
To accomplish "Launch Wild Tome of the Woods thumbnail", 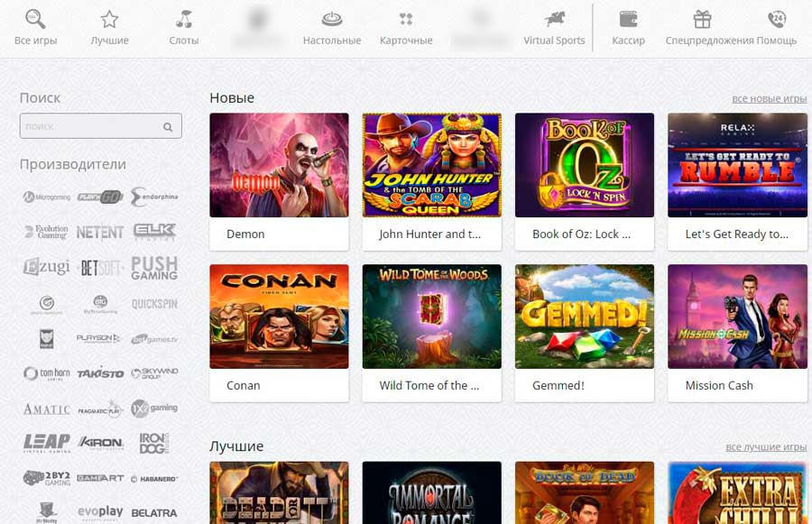I will click(432, 317).
